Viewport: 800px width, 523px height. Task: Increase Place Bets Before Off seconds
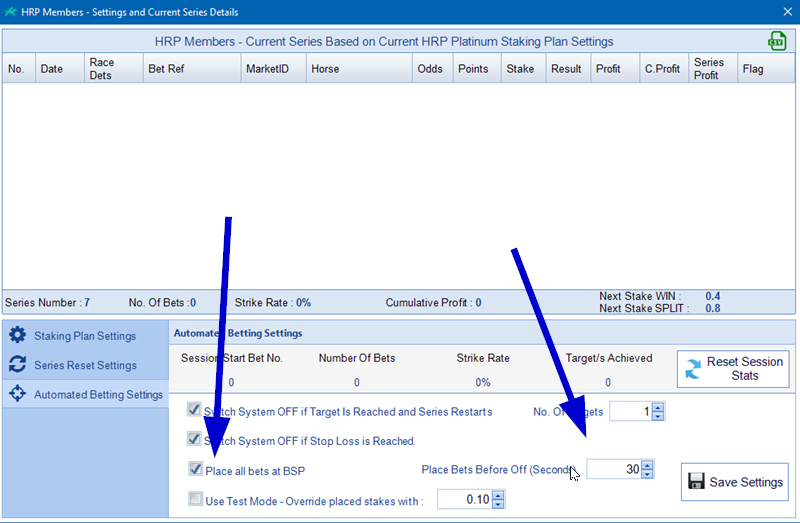pyautogui.click(x=647, y=465)
